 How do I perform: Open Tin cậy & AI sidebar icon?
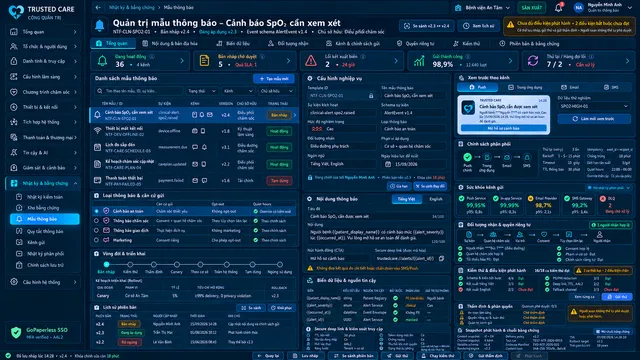click(14, 152)
